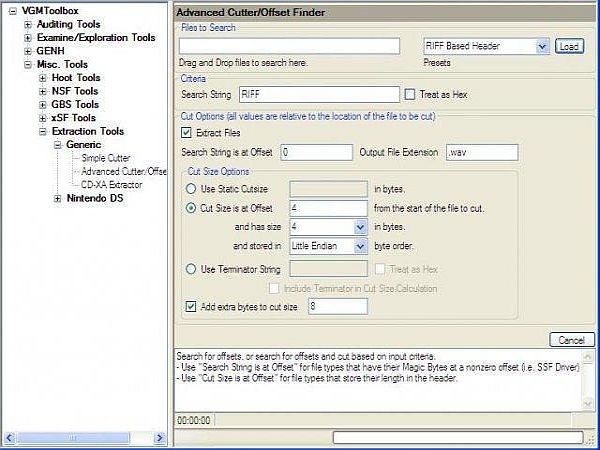The width and height of the screenshot is (600, 450).
Task: Enable the Treat as Hex checkbox
Action: 410,95
